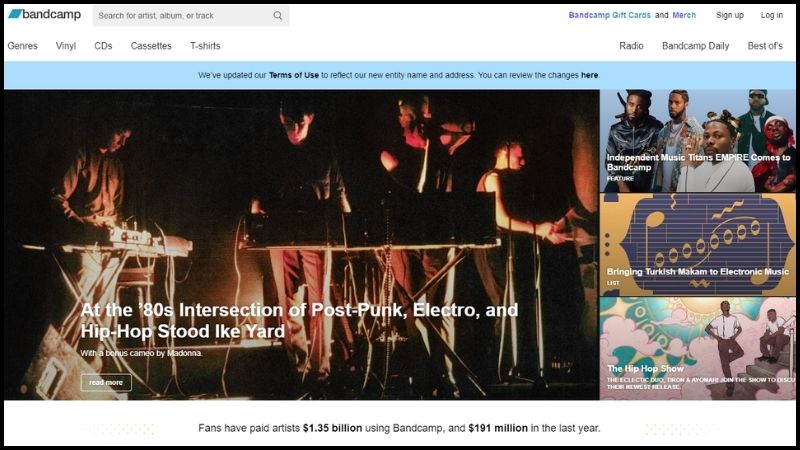Open the Best of's page
The height and width of the screenshot is (450, 800).
coord(765,46)
